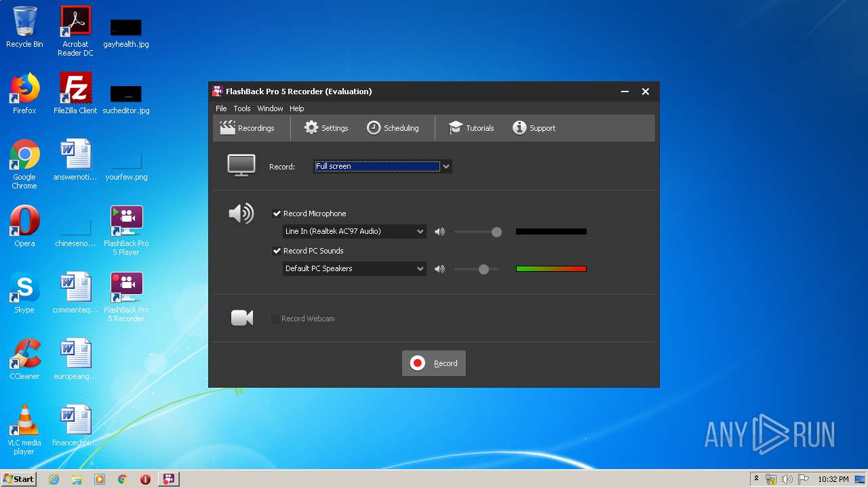Select the commenteq Word document icon
The height and width of the screenshot is (488, 868).
[x=75, y=293]
